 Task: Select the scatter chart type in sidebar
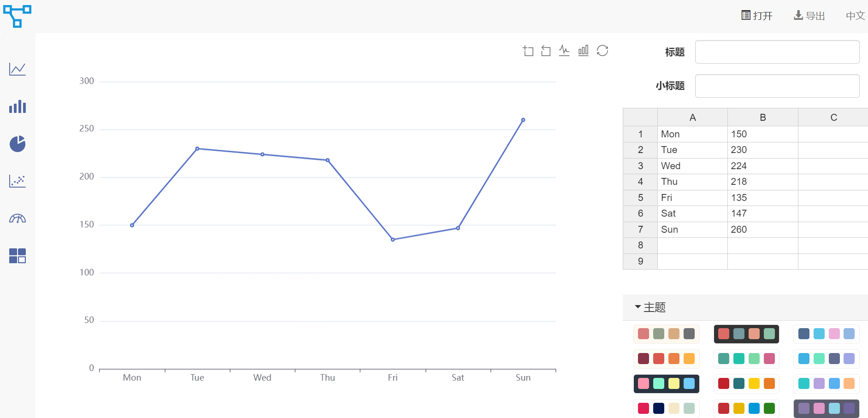point(18,181)
